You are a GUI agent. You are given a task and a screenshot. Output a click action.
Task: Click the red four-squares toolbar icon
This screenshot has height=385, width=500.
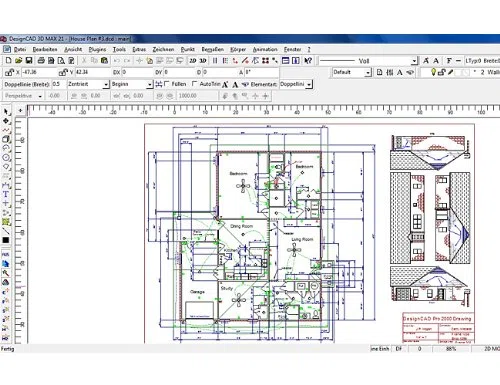coord(265,60)
